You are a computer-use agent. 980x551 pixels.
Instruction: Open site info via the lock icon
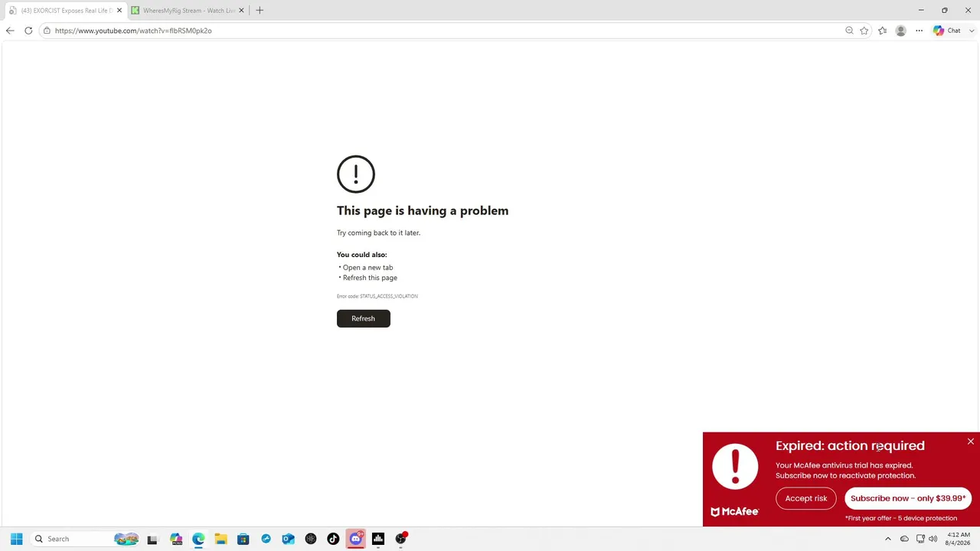[47, 31]
